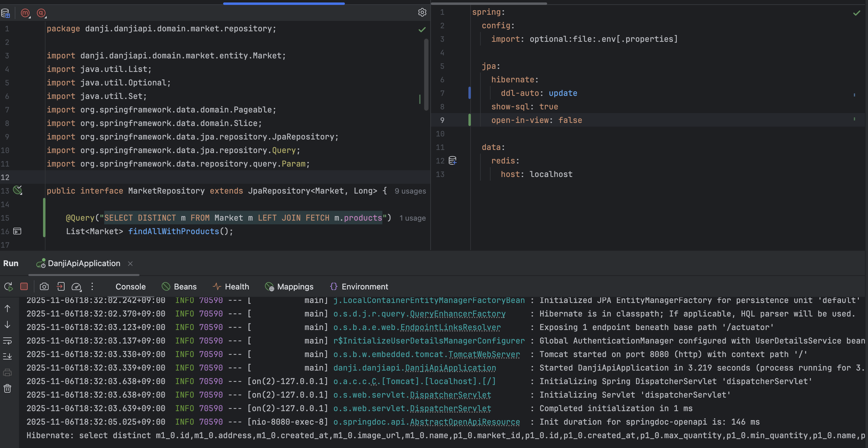The image size is (868, 448).
Task: Open the editor settings gear icon
Action: [422, 13]
